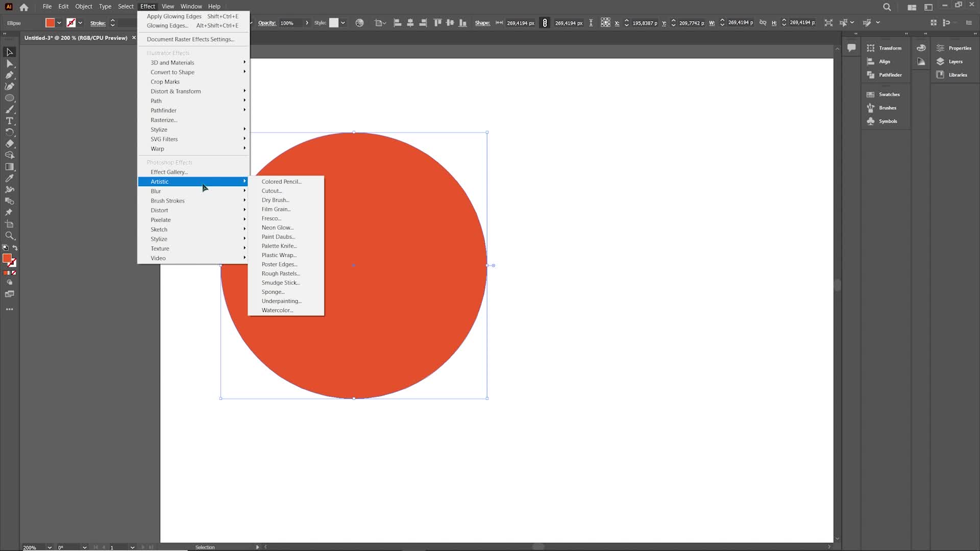
Task: Open the zoom level 200% dropdown
Action: [50, 547]
